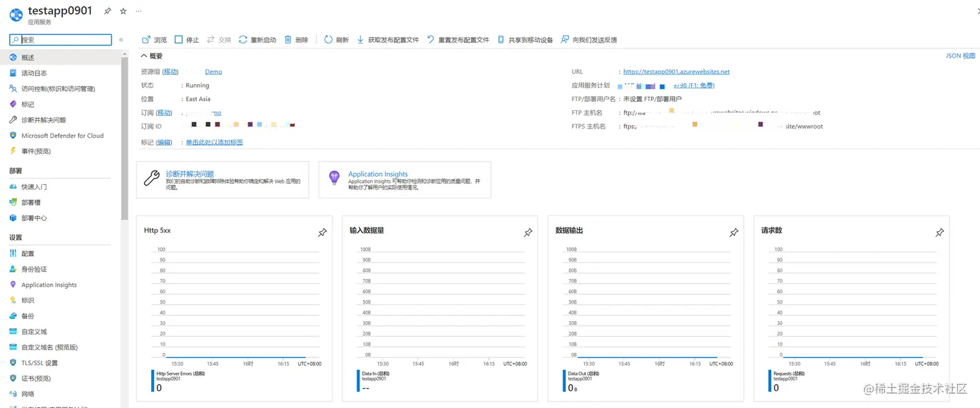The image size is (980, 408).
Task: Click the wrench icon on diagnose card
Action: click(x=151, y=178)
